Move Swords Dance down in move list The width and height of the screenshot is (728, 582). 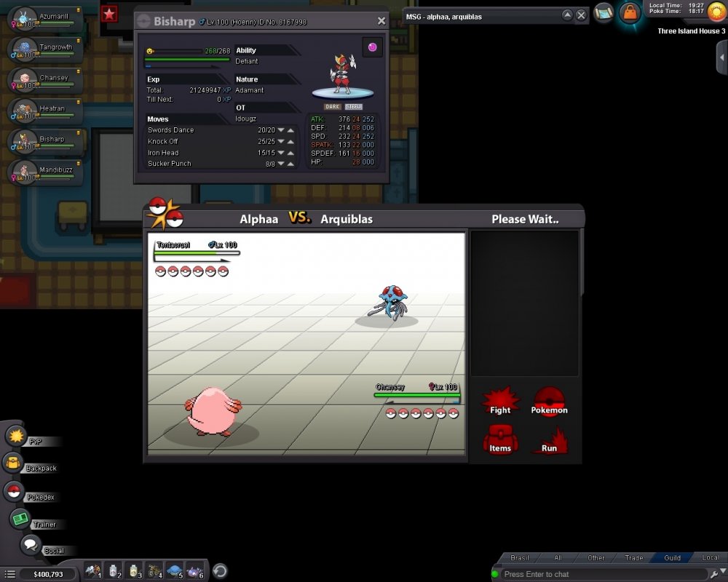coord(281,130)
